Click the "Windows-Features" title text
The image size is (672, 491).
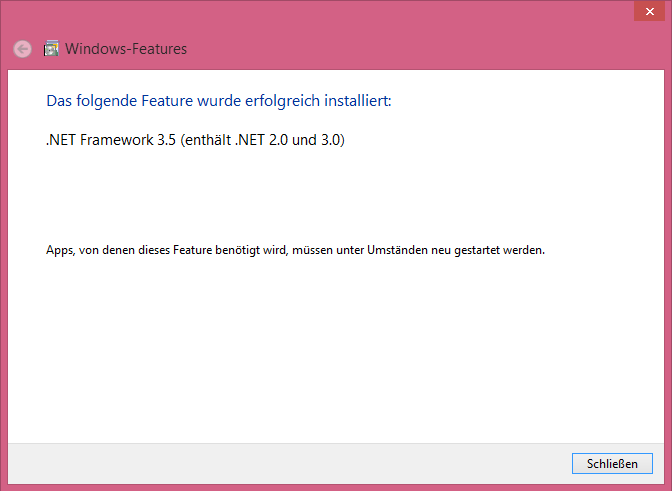(126, 49)
